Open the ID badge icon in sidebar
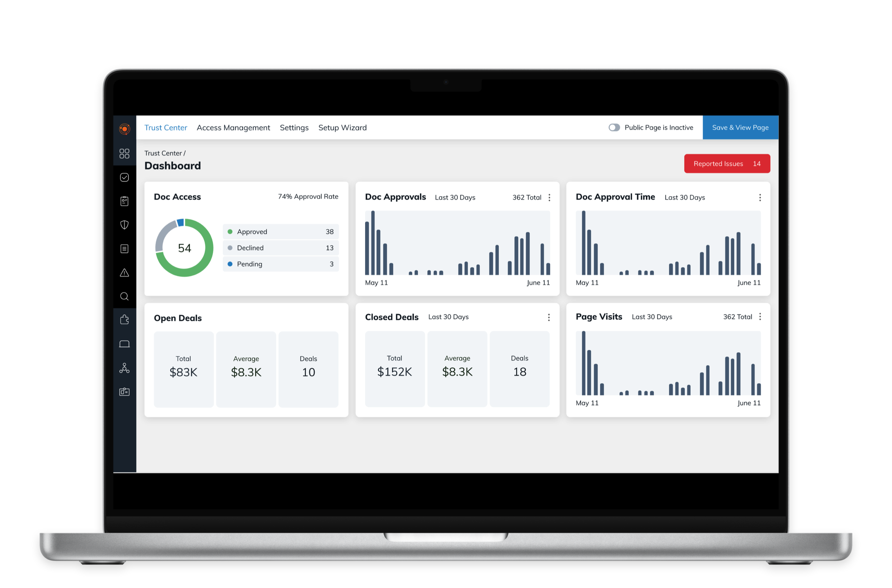The image size is (892, 588). pyautogui.click(x=125, y=391)
